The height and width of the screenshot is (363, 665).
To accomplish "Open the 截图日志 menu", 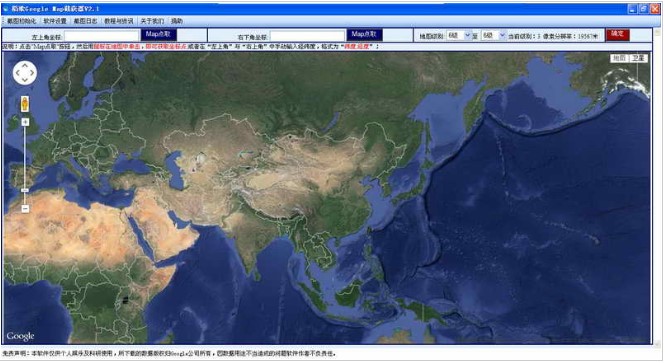I will click(85, 21).
